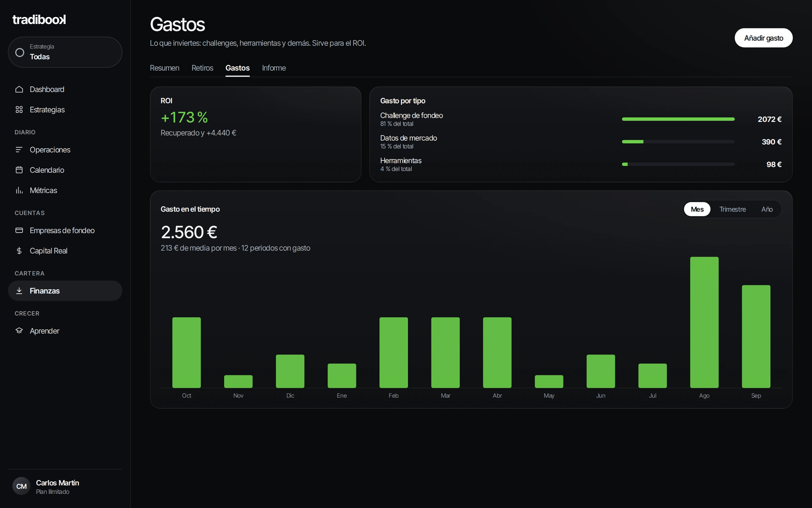Click the Challenge de fondeo progress bar
This screenshot has width=812, height=508.
(x=678, y=119)
